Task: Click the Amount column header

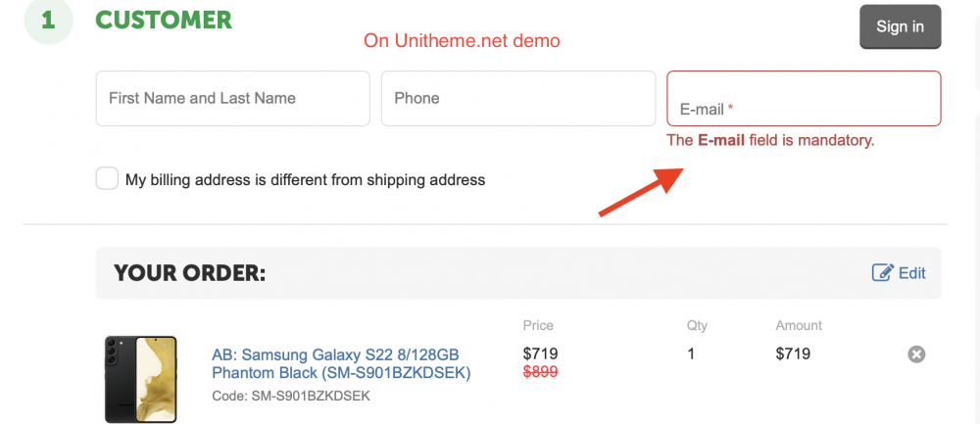Action: 799,325
